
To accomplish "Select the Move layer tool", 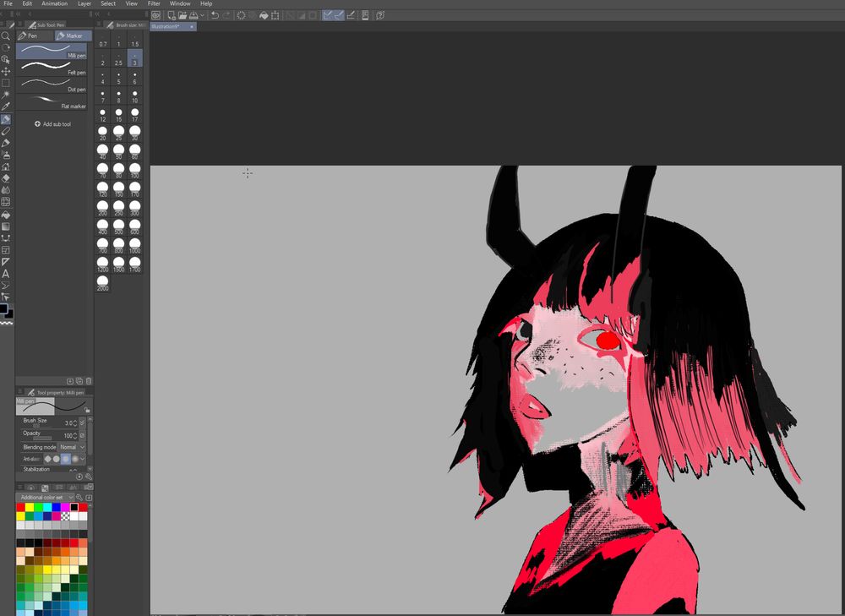I will click(x=5, y=71).
